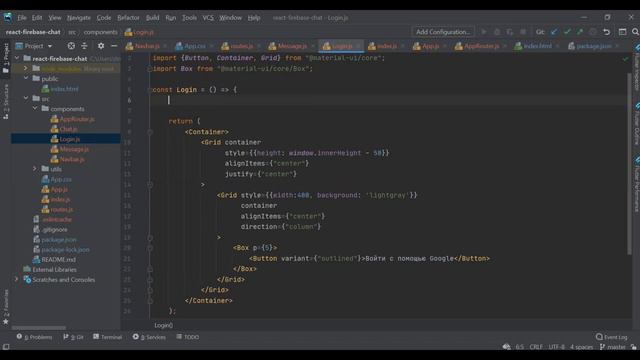Click the UTF-8 encoding indicator
640x360 pixels.
coord(556,347)
